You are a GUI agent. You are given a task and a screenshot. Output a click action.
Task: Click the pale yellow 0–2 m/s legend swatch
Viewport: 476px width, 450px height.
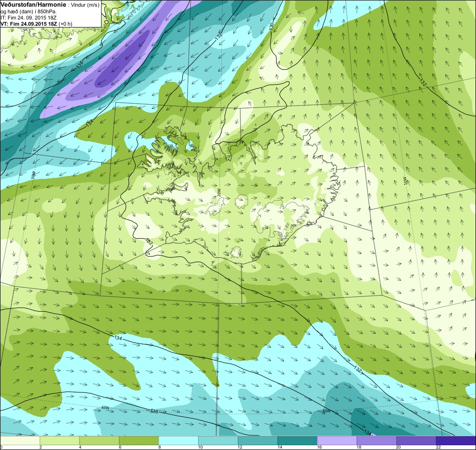(x=20, y=440)
